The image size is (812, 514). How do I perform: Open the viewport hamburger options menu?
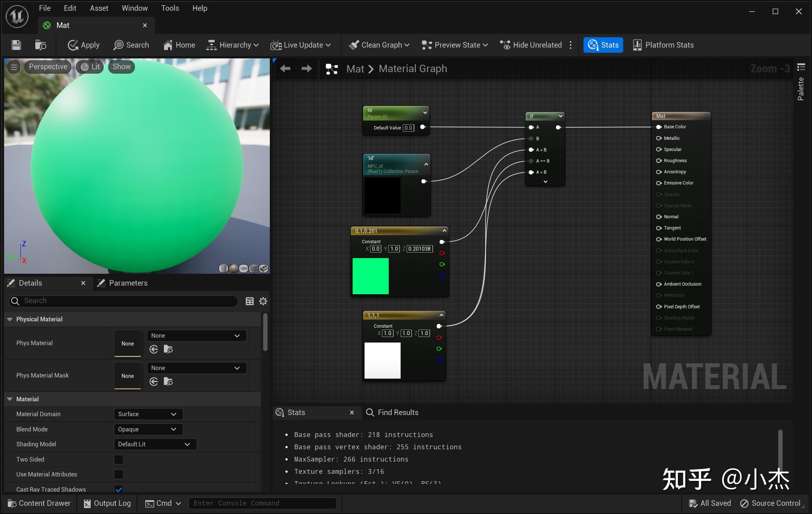(14, 67)
